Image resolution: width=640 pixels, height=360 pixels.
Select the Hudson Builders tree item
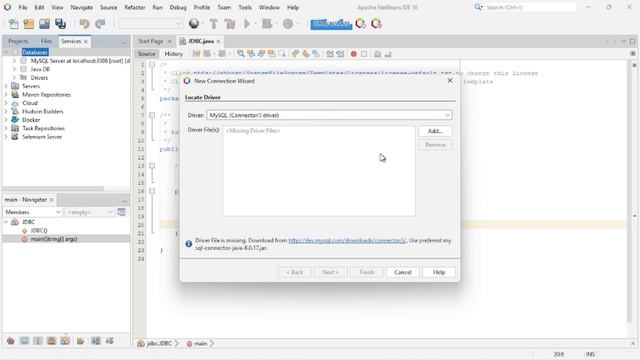click(x=42, y=111)
